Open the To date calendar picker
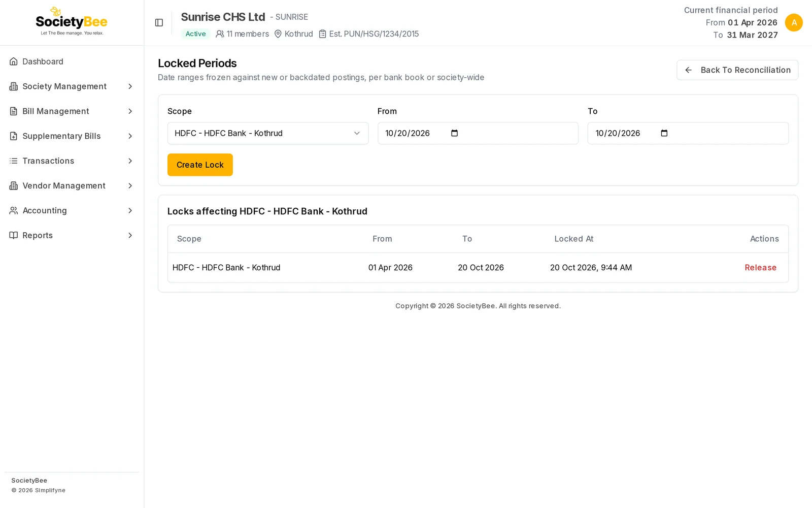Image resolution: width=812 pixels, height=508 pixels. pos(664,133)
